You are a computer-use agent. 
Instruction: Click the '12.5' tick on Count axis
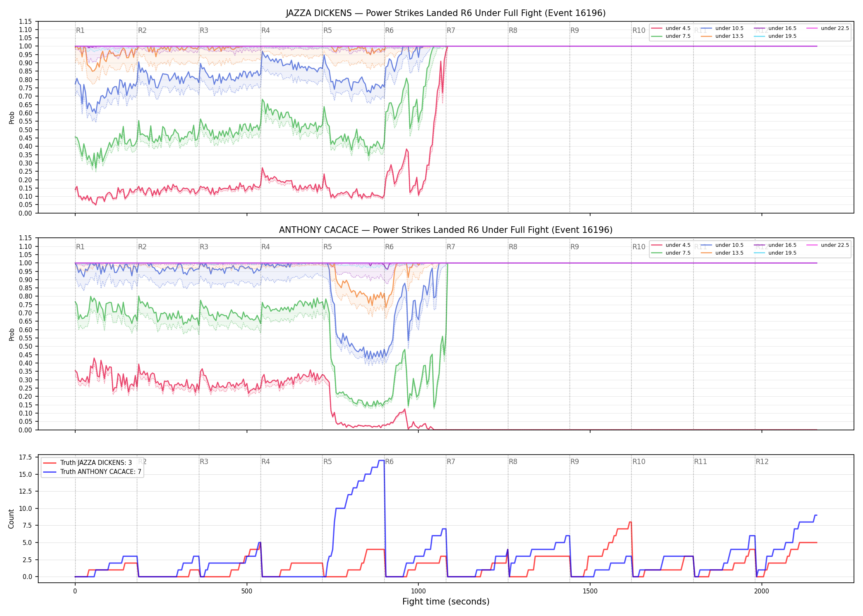tap(25, 491)
